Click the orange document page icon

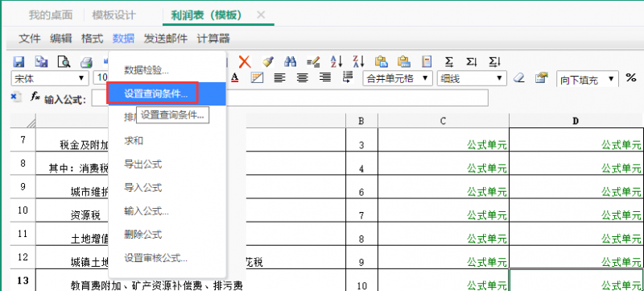(x=427, y=62)
